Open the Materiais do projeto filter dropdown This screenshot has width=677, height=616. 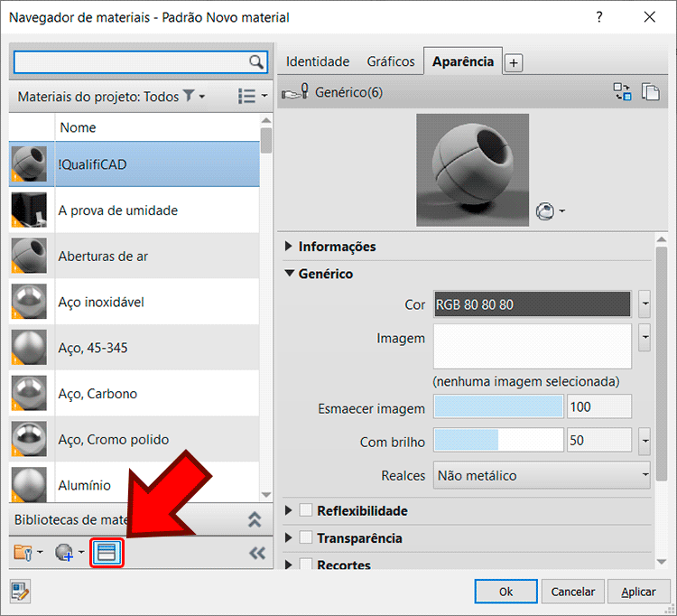[x=194, y=96]
